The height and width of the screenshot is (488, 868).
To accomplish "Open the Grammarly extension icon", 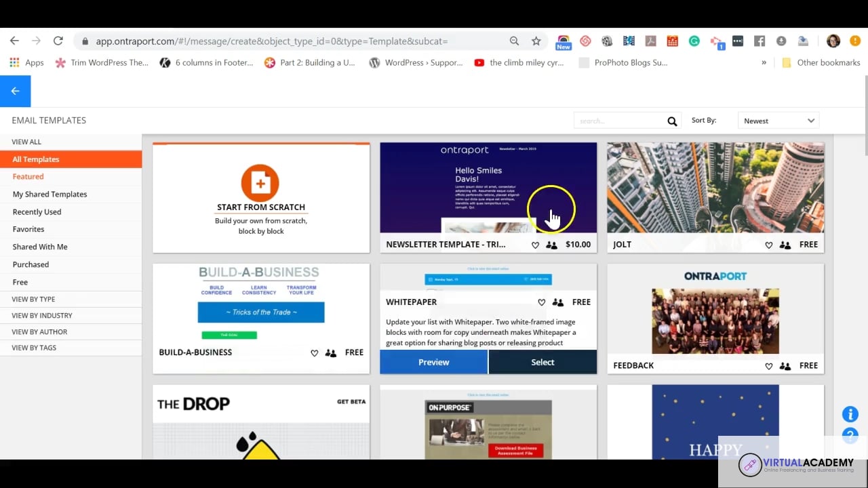I will click(x=694, y=41).
